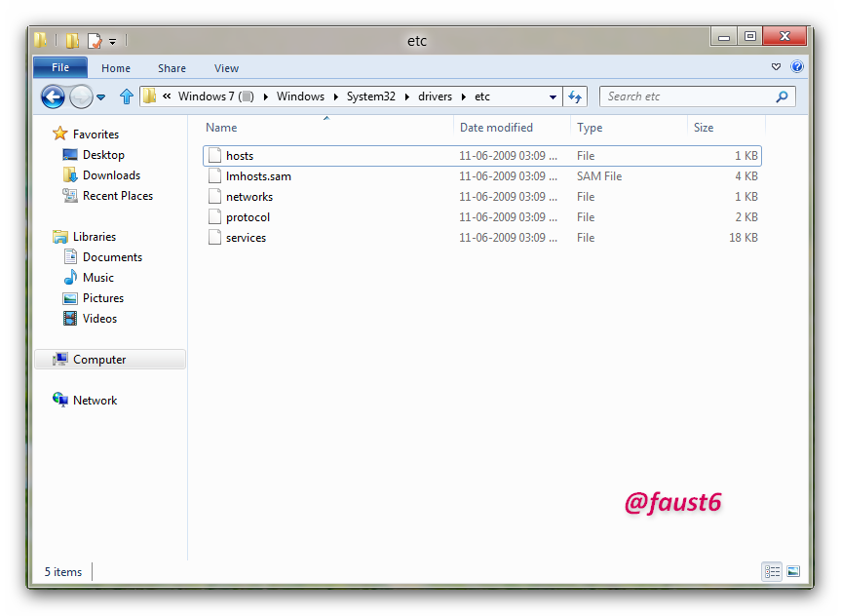Go up one folder level

pos(127,96)
